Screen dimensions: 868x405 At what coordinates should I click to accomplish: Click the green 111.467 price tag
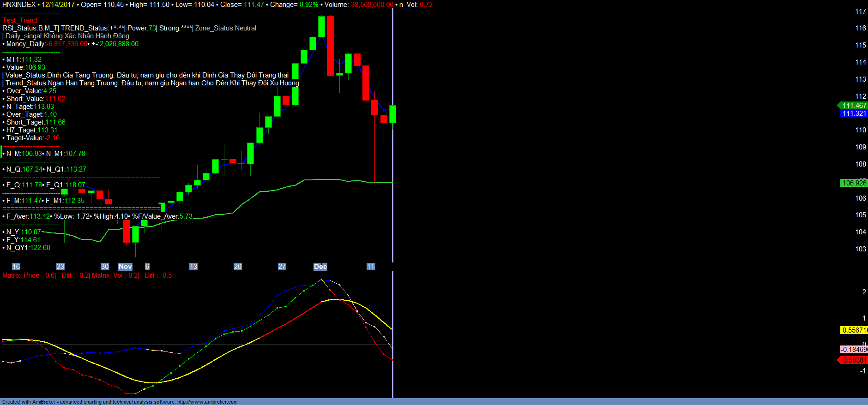pyautogui.click(x=854, y=106)
